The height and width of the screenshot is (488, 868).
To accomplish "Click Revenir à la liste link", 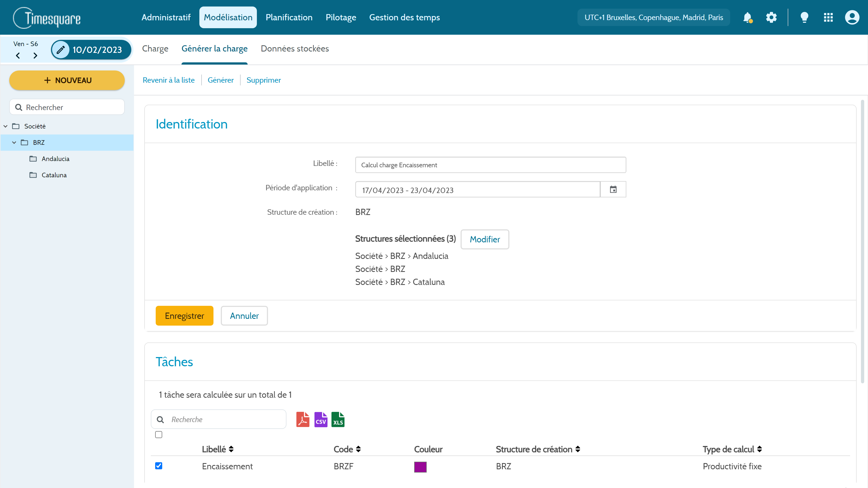I will (168, 80).
